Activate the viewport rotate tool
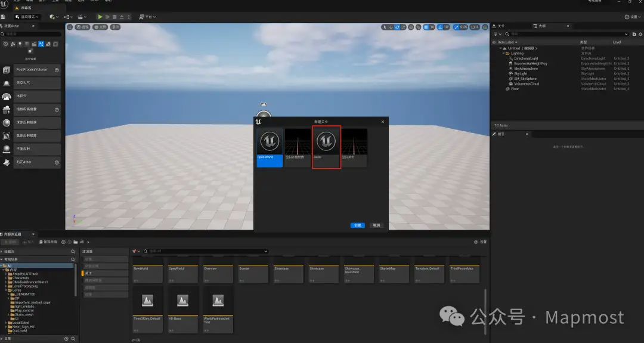This screenshot has width=644, height=343. click(x=397, y=27)
